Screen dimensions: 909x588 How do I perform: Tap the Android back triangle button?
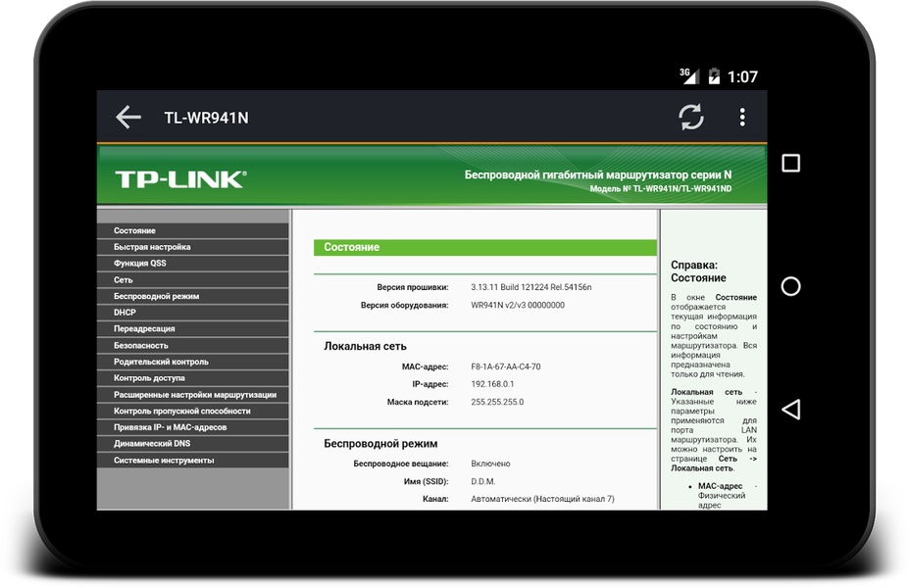[x=790, y=409]
